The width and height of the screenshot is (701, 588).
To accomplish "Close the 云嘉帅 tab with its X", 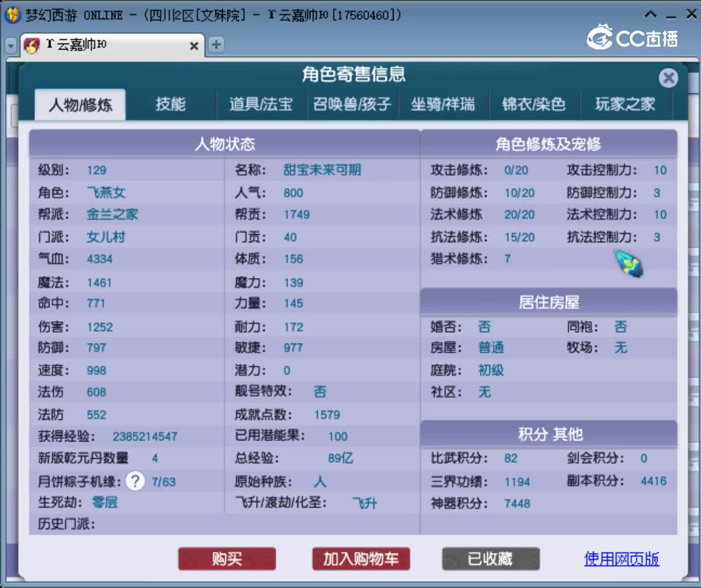I will (194, 46).
